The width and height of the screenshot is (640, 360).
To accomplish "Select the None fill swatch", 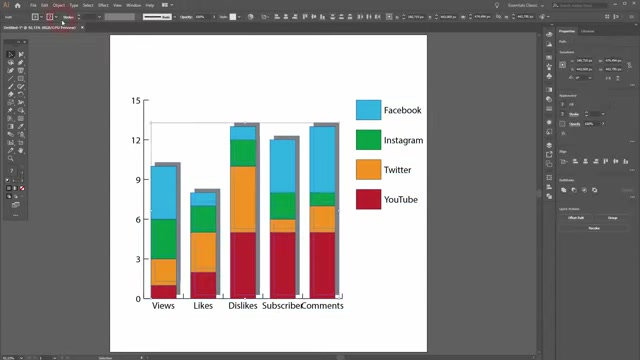I will [x=22, y=188].
